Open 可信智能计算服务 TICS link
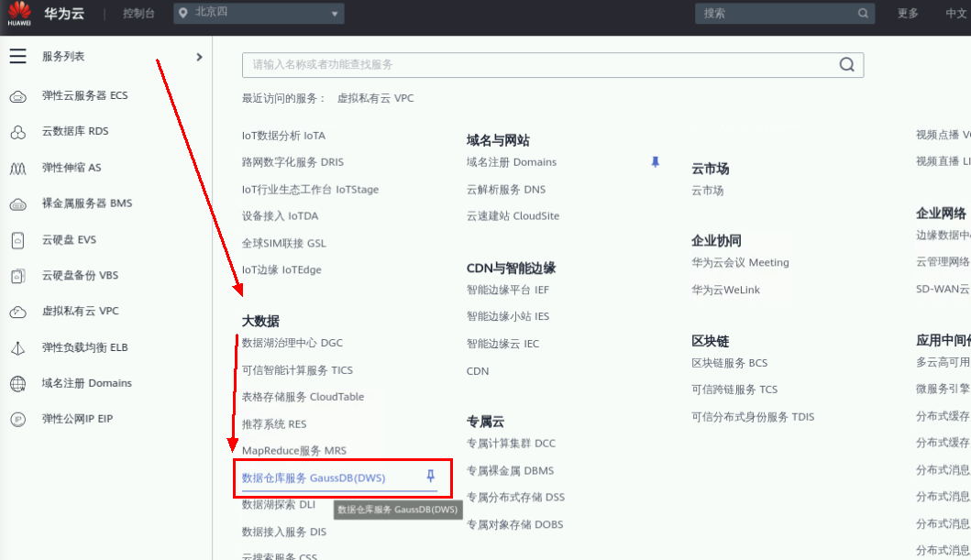 (x=297, y=370)
